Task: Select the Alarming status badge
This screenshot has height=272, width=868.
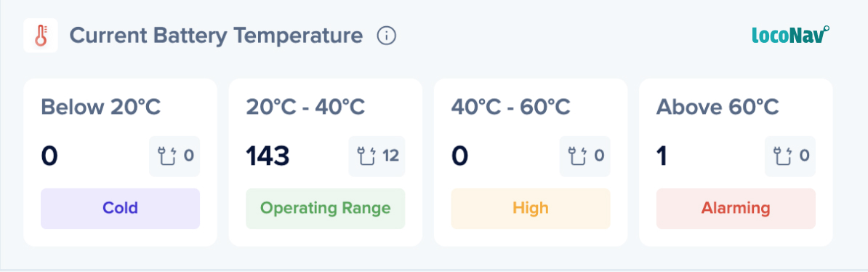Action: 736,208
